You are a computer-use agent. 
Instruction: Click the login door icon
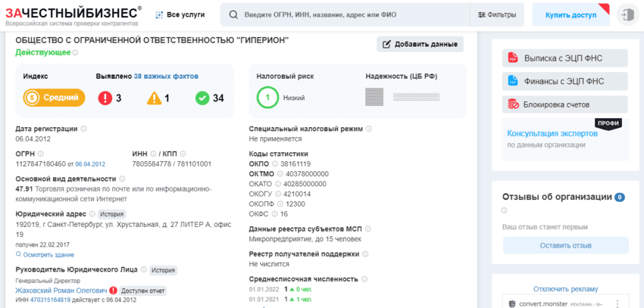pos(628,15)
